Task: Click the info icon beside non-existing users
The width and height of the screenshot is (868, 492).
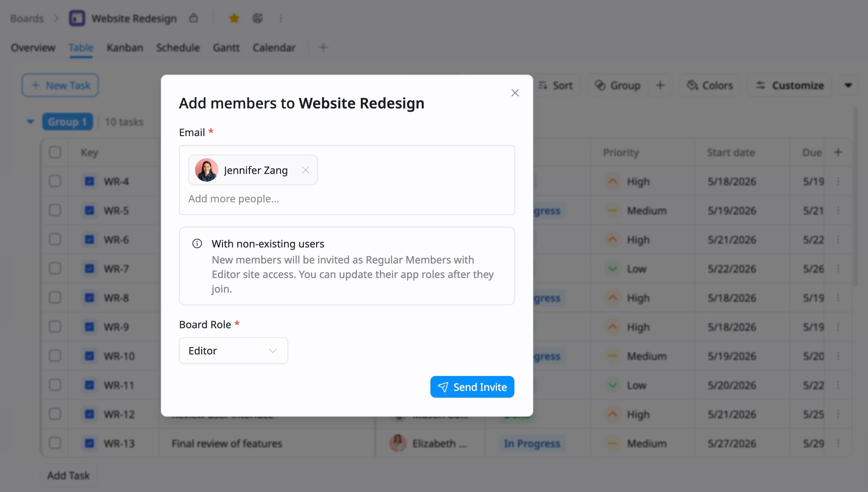Action: click(197, 243)
